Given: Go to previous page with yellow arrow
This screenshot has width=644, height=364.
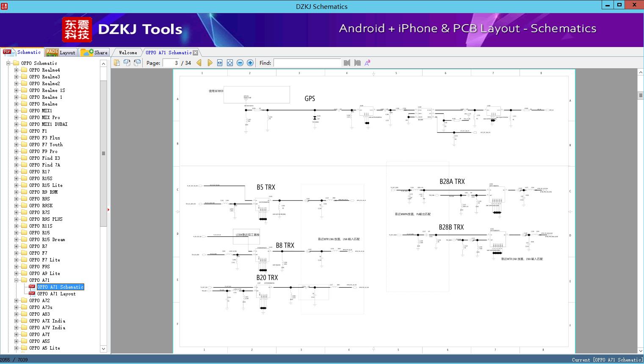Looking at the screenshot, I should point(199,63).
